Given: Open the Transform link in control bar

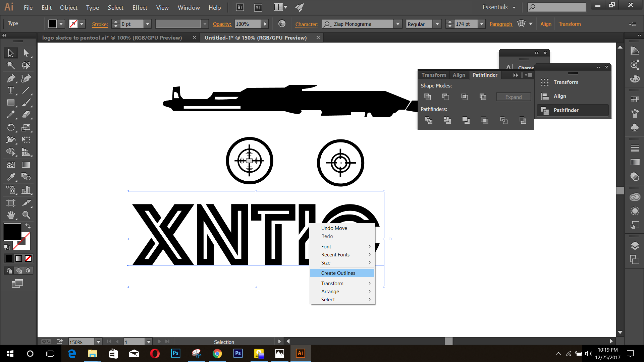Looking at the screenshot, I should [570, 24].
